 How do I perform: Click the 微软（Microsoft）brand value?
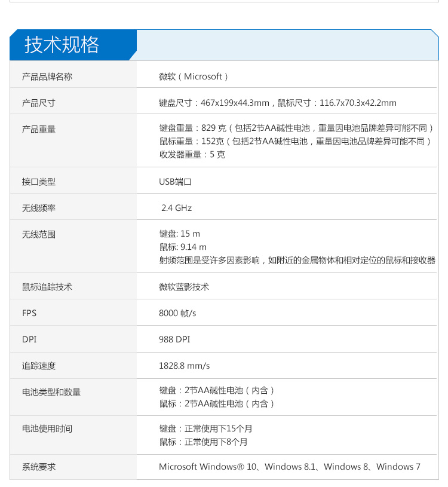[x=194, y=76]
